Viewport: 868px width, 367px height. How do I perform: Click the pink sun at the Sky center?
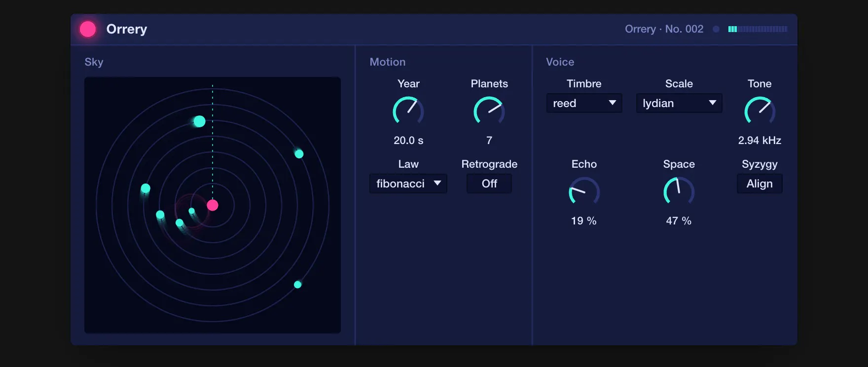tap(213, 205)
